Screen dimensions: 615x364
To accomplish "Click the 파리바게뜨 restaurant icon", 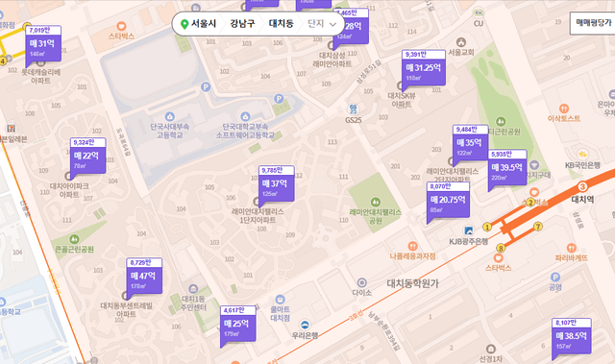I will (572, 248).
